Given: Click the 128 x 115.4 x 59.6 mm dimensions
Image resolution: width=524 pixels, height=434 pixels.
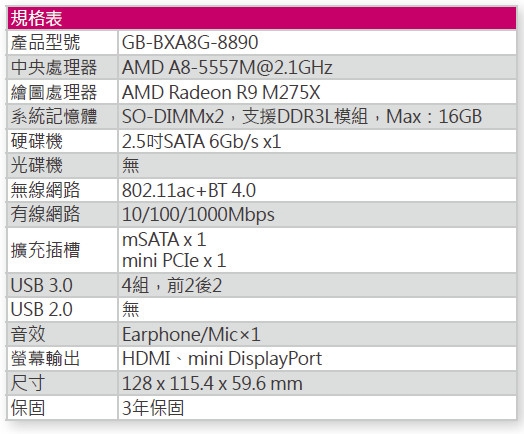Looking at the screenshot, I should point(212,384).
